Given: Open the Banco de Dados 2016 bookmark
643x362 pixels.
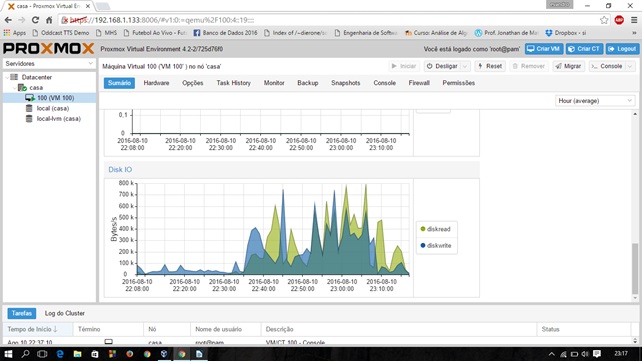Looking at the screenshot, I should [x=226, y=33].
